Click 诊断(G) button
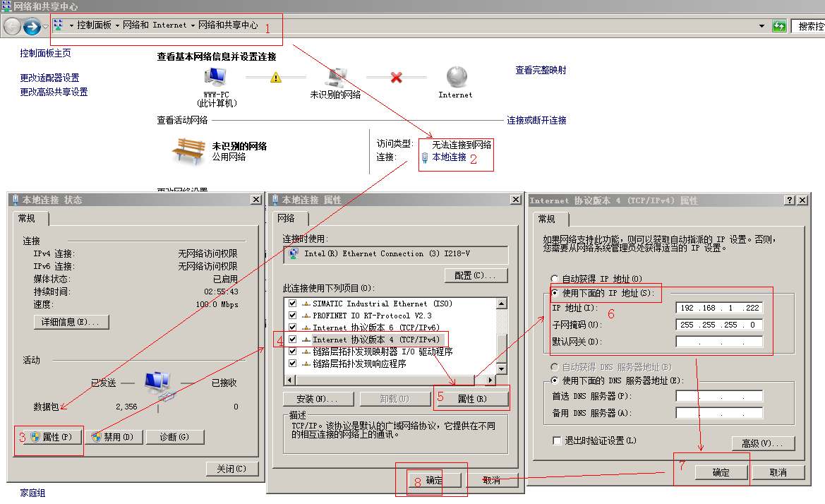Image resolution: width=825 pixels, height=504 pixels. coord(175,437)
